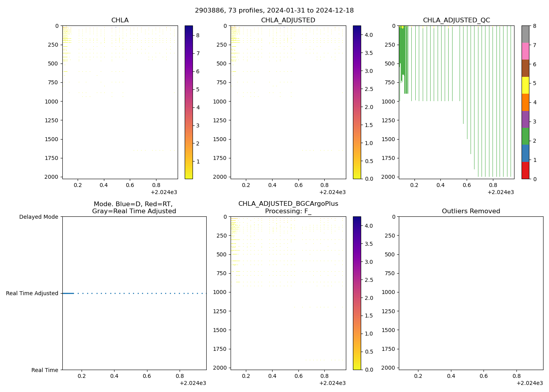Click the blue segment in the QC colorbar
This screenshot has width=549, height=392.
pos(525,153)
